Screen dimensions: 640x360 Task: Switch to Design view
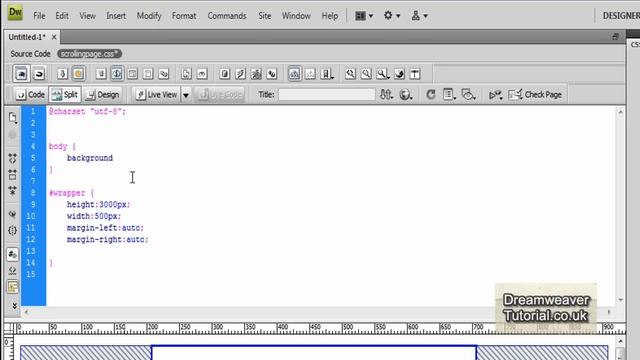point(103,95)
